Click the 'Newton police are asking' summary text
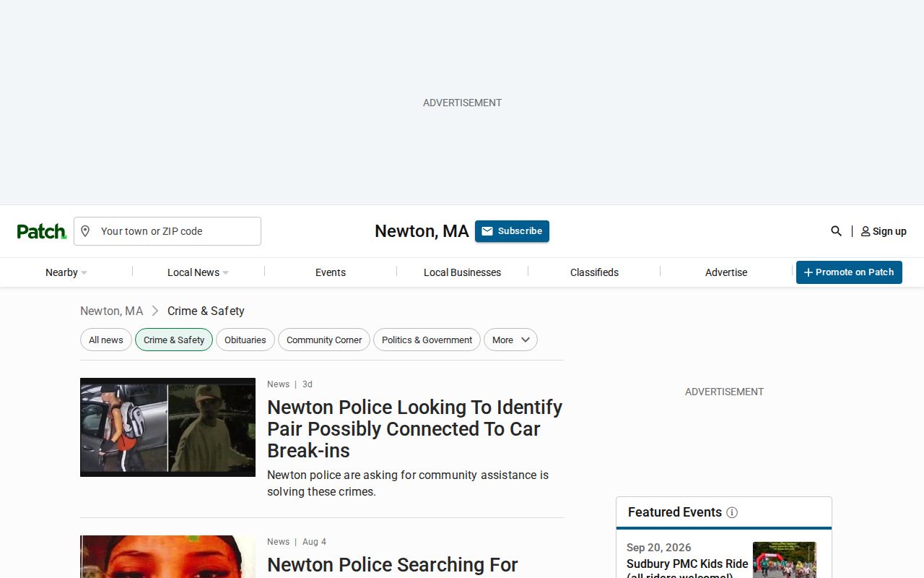 [x=408, y=483]
